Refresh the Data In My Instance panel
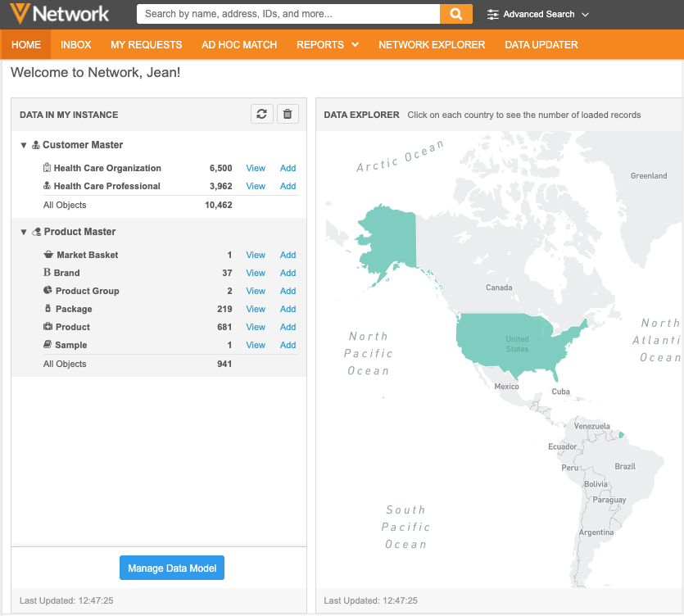Image resolution: width=684 pixels, height=616 pixels. pyautogui.click(x=262, y=115)
